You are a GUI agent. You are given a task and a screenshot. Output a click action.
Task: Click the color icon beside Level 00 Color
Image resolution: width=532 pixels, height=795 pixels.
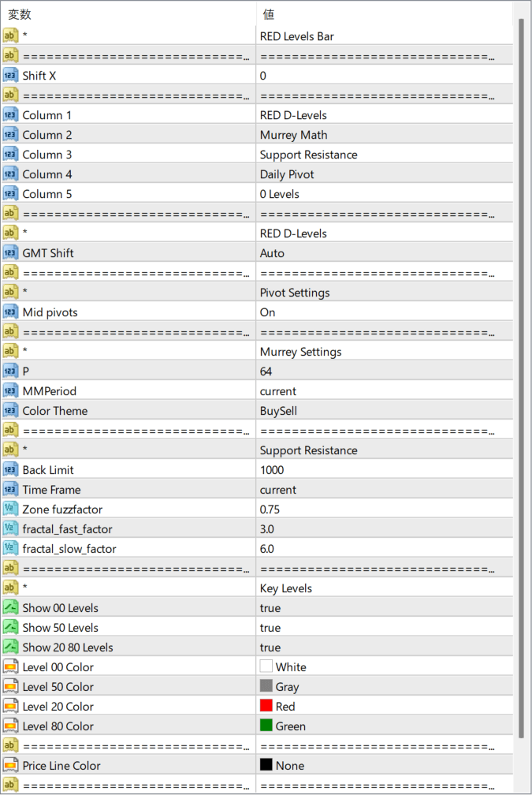[10, 667]
